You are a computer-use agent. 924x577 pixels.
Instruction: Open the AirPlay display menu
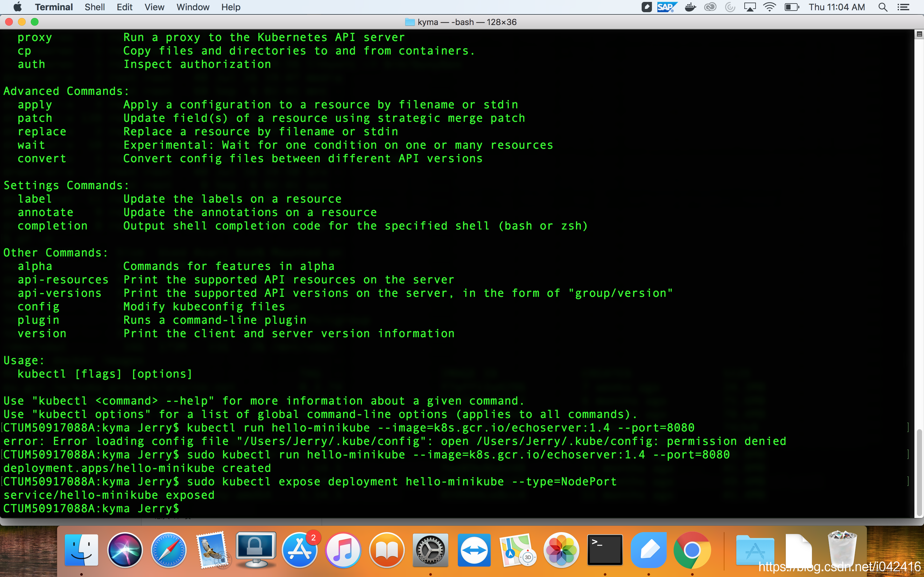(749, 7)
